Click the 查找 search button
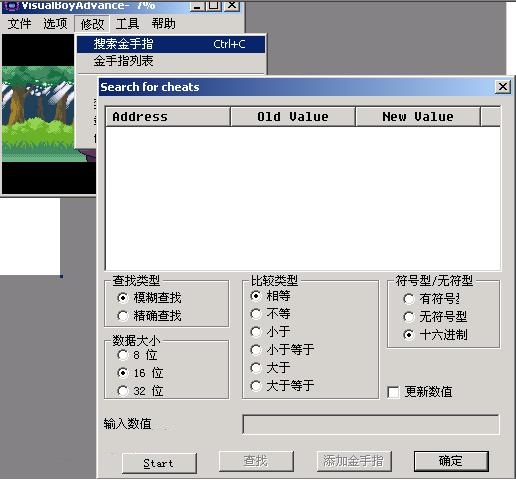 pyautogui.click(x=256, y=461)
